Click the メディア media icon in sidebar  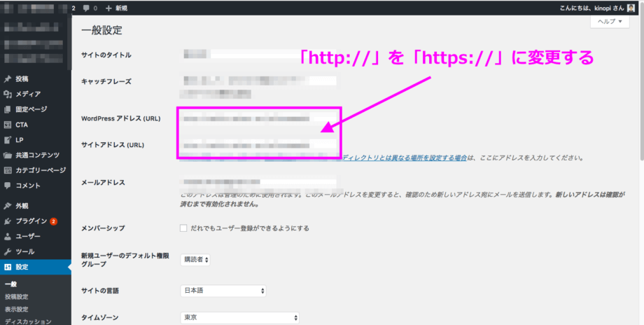pos(7,94)
